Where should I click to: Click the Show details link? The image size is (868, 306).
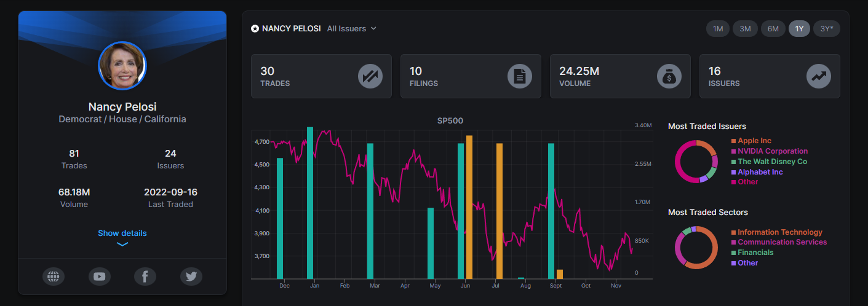pos(122,233)
